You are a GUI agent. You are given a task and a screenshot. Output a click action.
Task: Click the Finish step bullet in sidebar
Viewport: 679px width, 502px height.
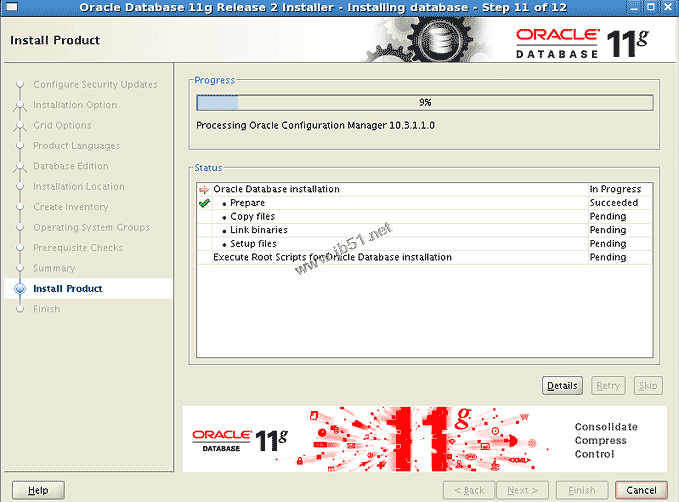pyautogui.click(x=20, y=309)
